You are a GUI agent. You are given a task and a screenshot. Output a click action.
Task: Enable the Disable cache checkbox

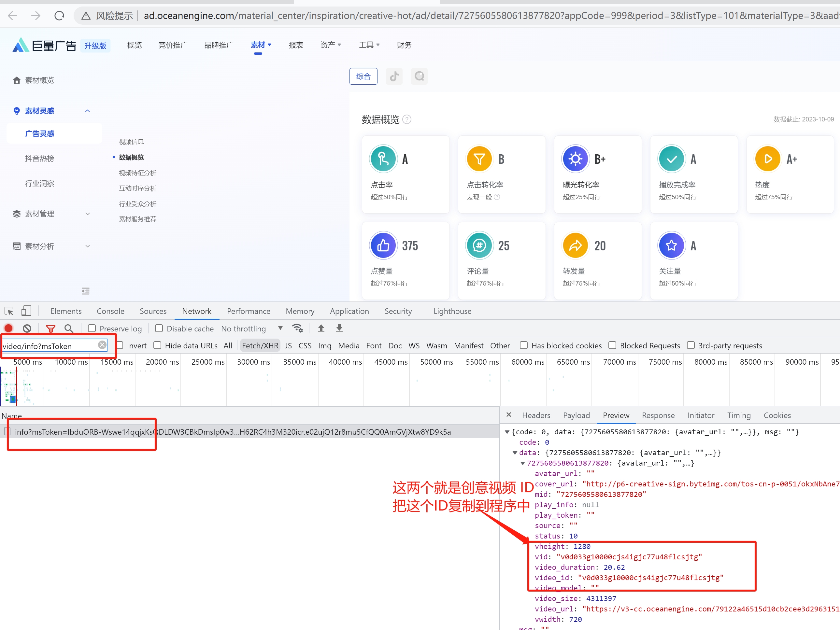[159, 328]
